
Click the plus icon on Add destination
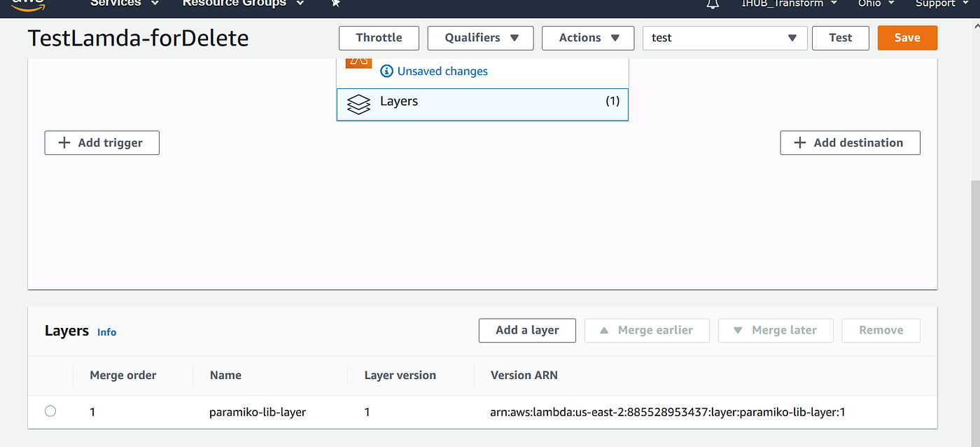click(x=799, y=142)
